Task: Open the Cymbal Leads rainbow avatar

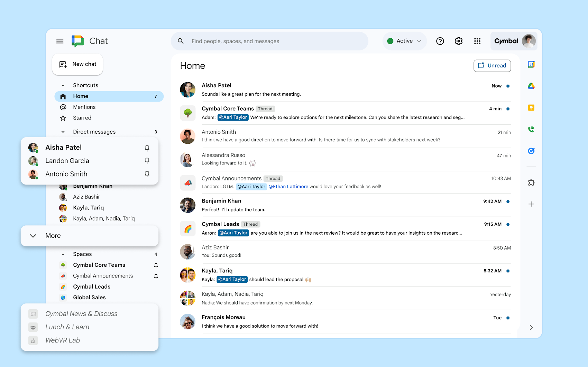Action: coord(188,229)
